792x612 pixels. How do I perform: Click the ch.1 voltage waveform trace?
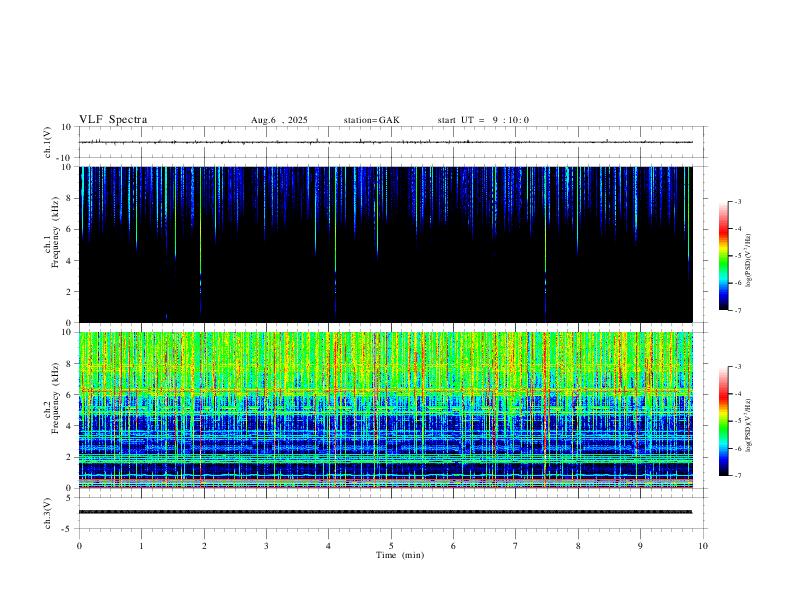point(386,142)
